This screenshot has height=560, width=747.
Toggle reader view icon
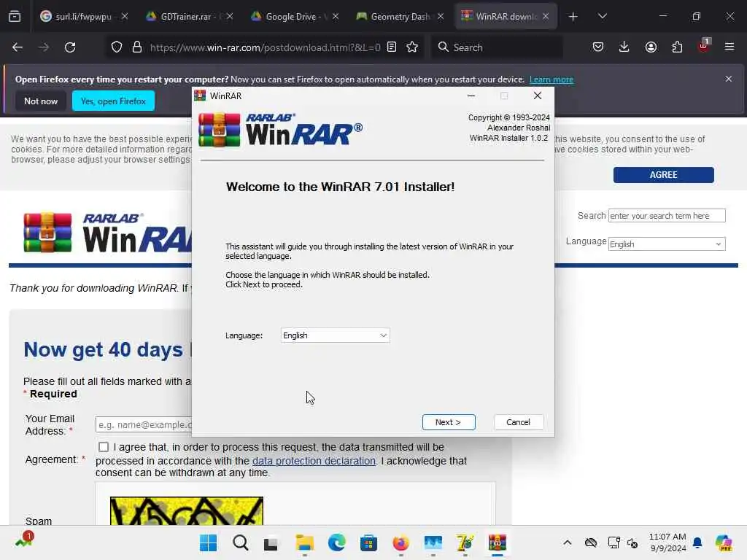[x=392, y=47]
